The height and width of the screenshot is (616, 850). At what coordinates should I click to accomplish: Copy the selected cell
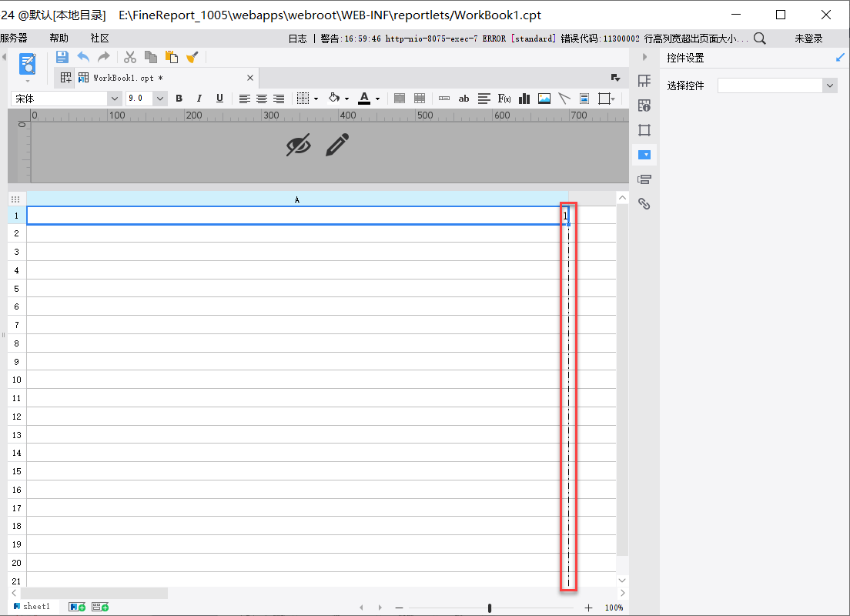point(151,57)
